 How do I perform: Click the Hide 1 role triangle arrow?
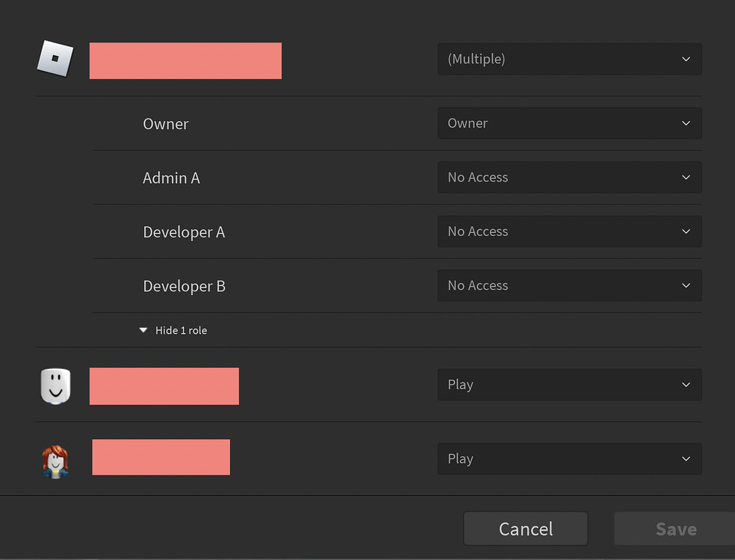[x=143, y=330]
